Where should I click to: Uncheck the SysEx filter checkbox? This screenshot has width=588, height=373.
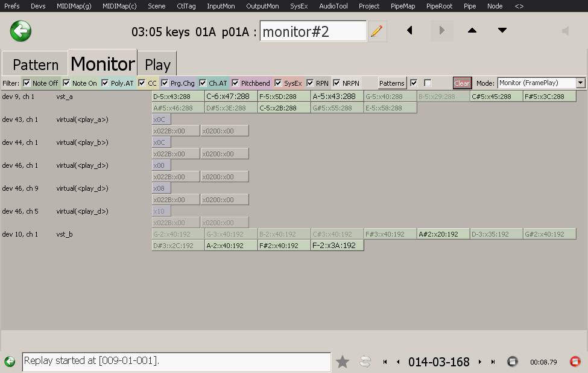coord(278,83)
